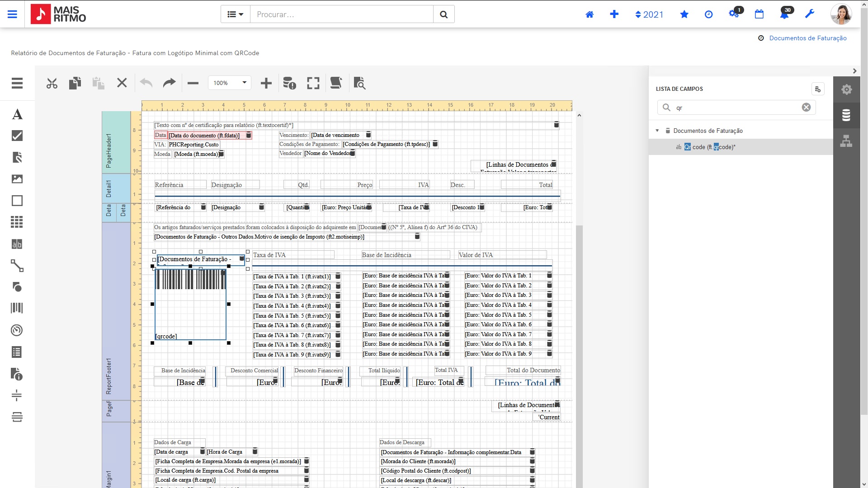Click the Cut scissors toolbar icon
The width and height of the screenshot is (868, 488).
click(x=52, y=83)
